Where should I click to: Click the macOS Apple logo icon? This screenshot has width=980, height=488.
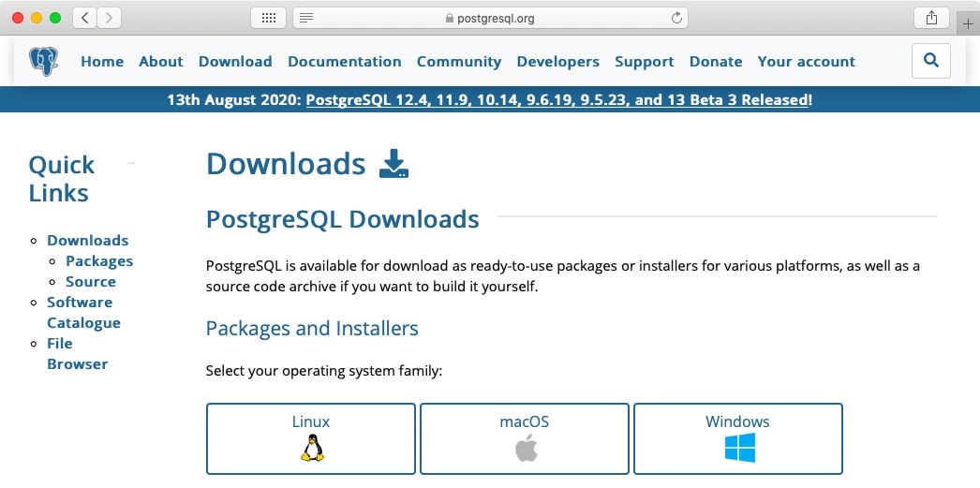[525, 449]
